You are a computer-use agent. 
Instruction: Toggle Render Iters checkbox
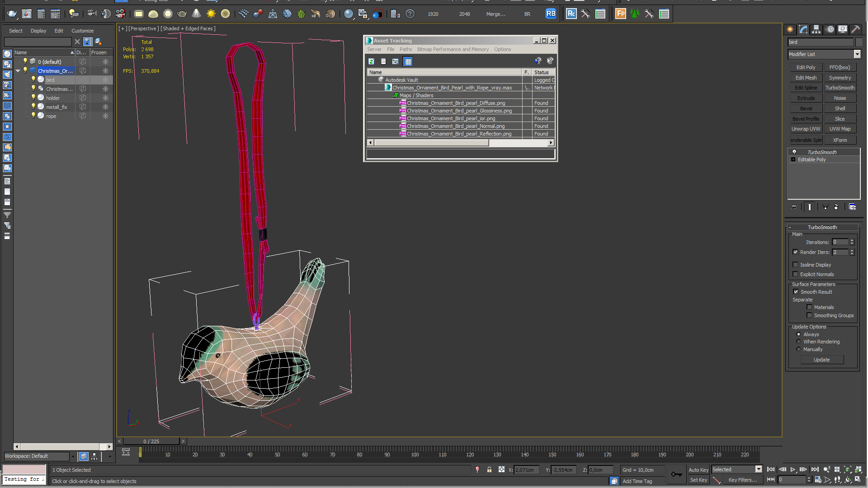point(795,252)
